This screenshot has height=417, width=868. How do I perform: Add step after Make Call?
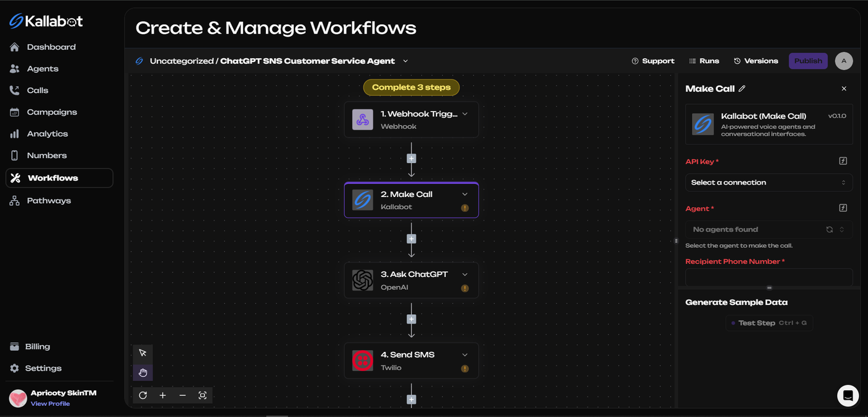pyautogui.click(x=411, y=239)
